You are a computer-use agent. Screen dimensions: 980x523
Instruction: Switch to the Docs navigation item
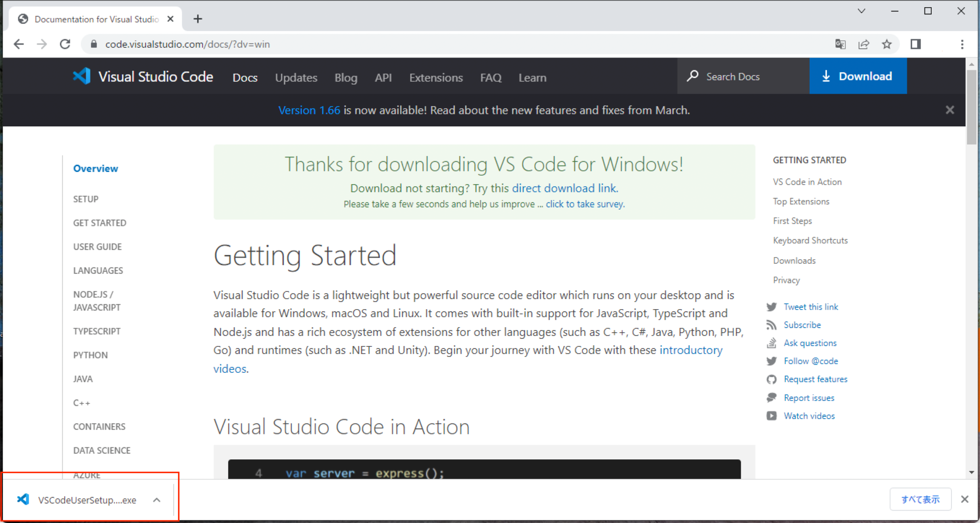tap(245, 78)
